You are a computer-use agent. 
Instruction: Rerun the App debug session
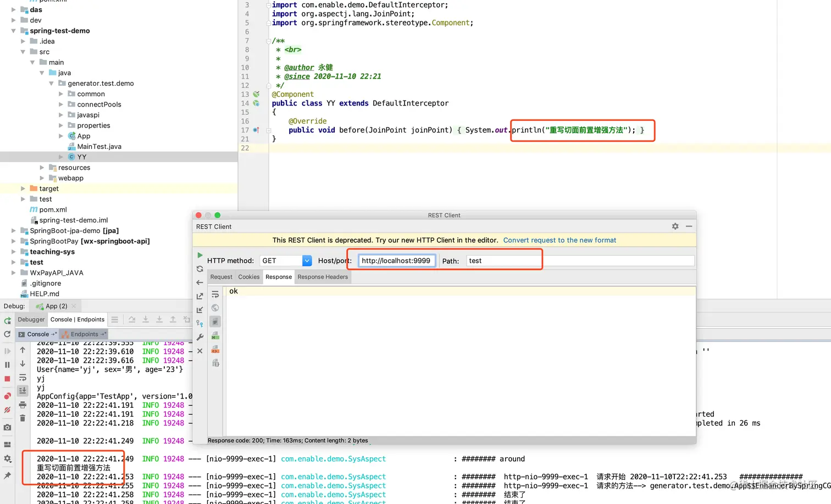coord(8,320)
